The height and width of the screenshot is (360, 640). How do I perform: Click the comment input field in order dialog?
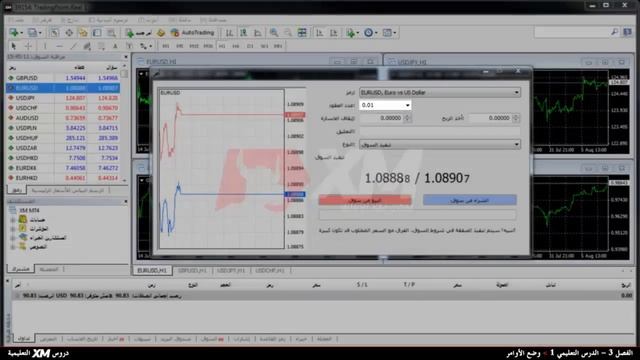point(440,131)
